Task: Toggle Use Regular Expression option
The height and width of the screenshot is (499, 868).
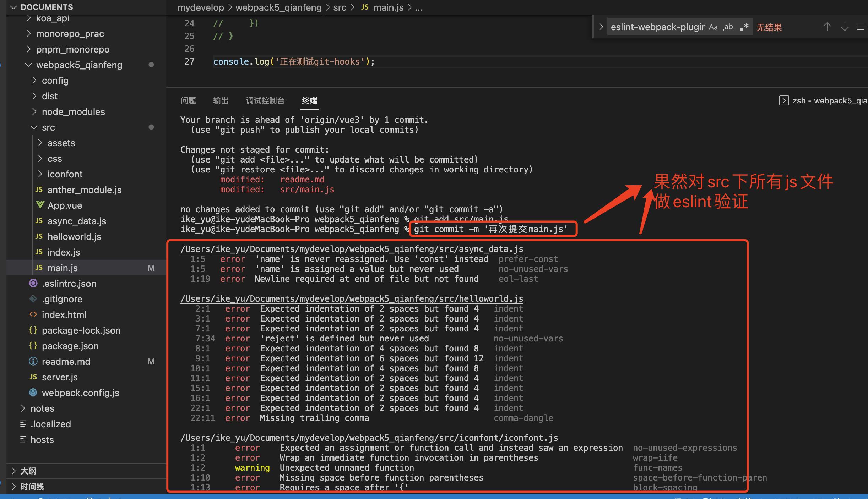Action: tap(744, 27)
